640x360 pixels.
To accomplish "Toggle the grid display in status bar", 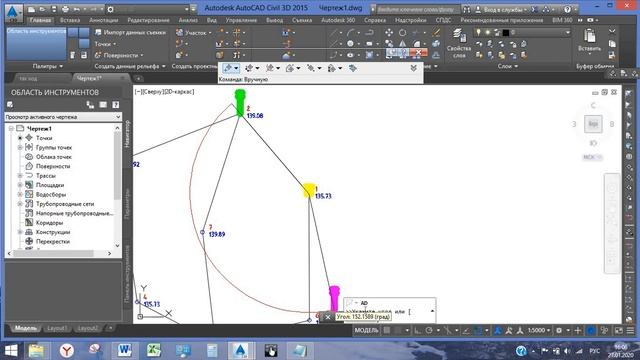I will coord(387,330).
